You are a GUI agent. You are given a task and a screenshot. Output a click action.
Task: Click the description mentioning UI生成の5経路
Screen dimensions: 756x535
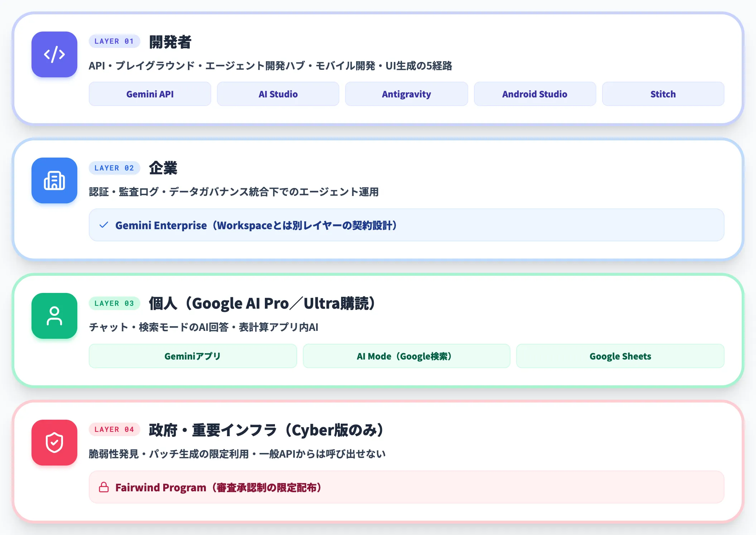pos(271,66)
